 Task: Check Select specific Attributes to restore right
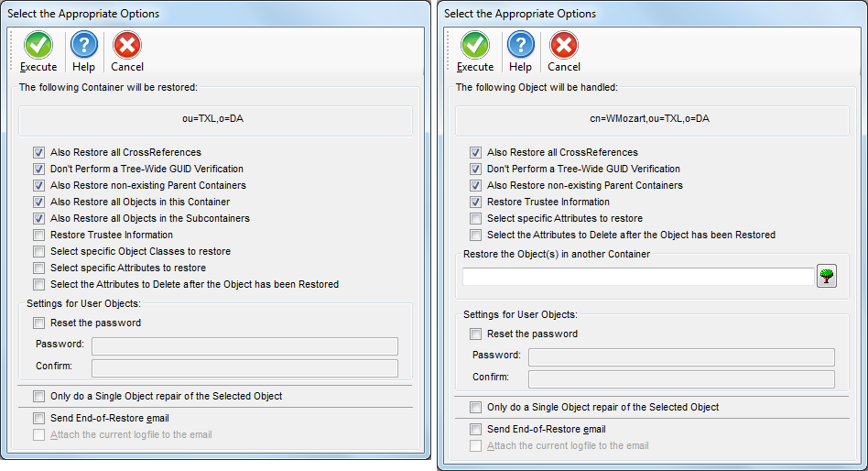click(x=475, y=218)
